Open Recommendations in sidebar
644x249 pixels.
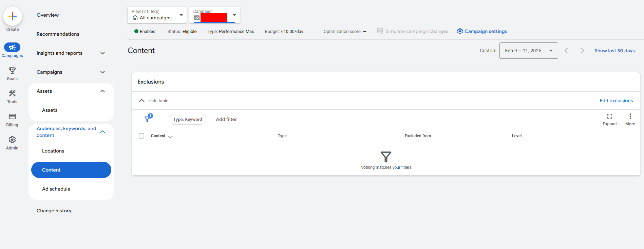(x=58, y=34)
